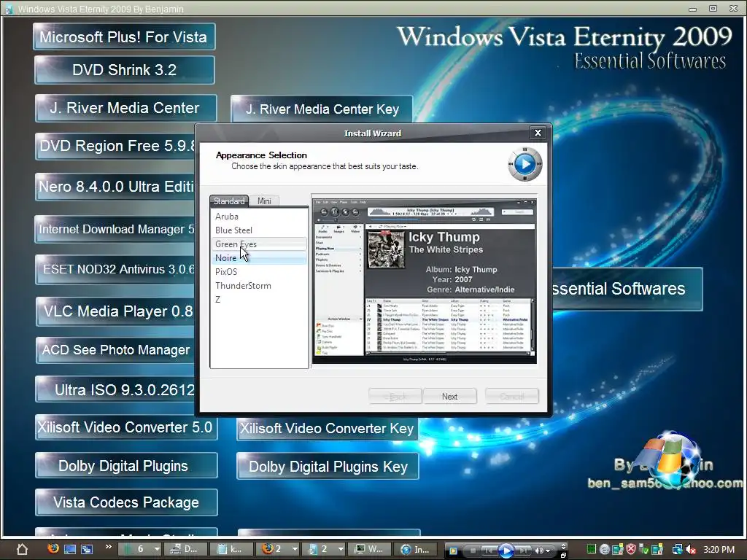This screenshot has width=747, height=560.
Task: Install Xilisoft Video Converter 5.0
Action: click(x=125, y=427)
